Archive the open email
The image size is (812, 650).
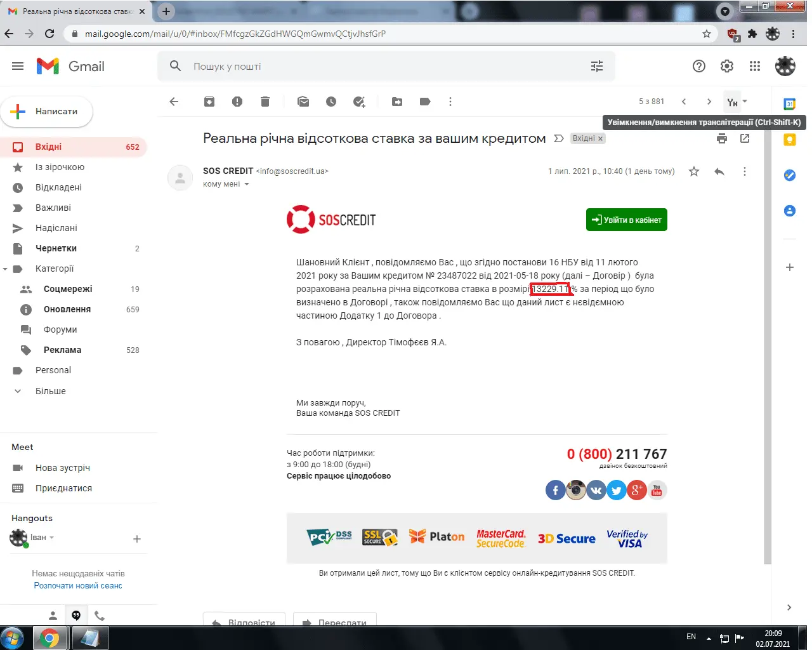coord(209,102)
